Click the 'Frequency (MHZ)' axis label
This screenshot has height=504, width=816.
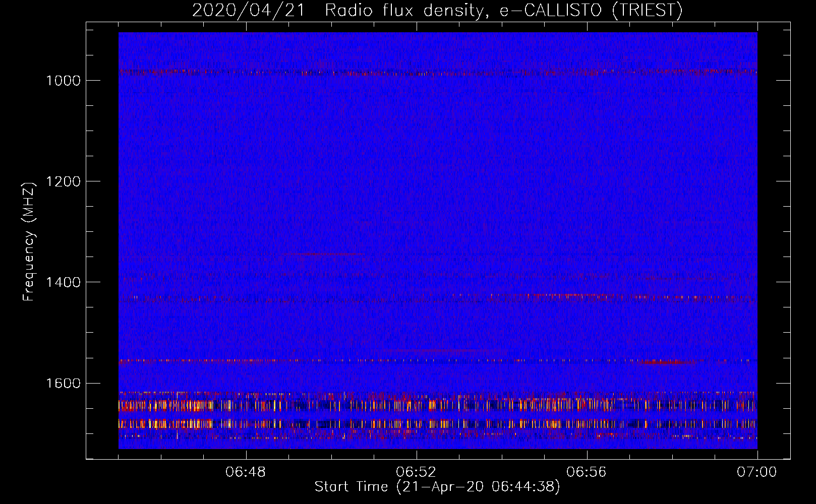point(29,242)
